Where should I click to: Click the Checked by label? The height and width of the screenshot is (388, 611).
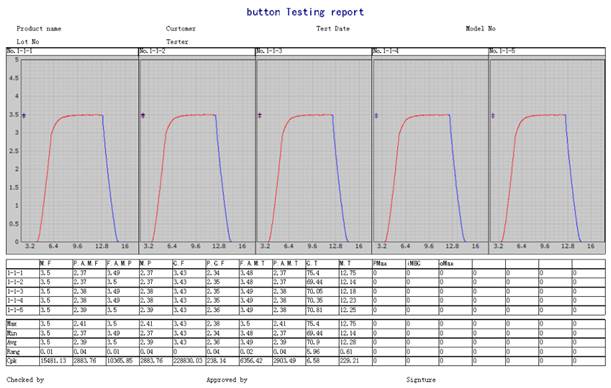pyautogui.click(x=25, y=379)
